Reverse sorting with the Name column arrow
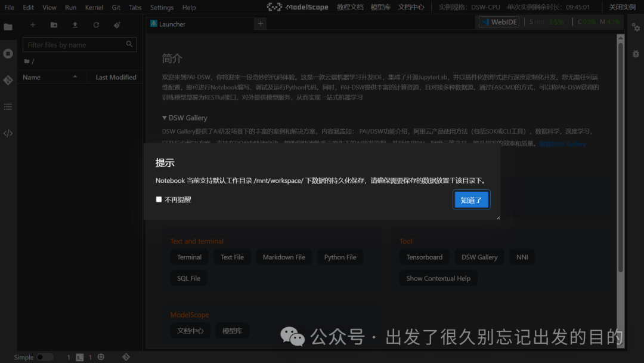 [x=74, y=76]
